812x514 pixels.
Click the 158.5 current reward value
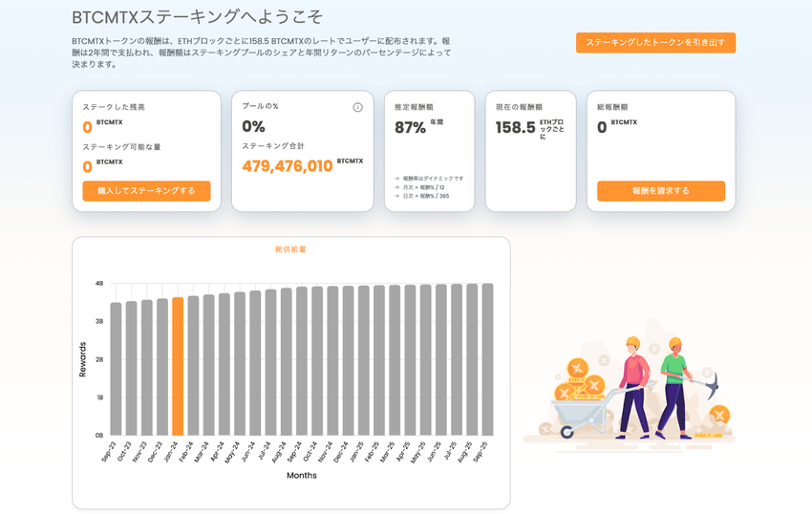point(515,128)
